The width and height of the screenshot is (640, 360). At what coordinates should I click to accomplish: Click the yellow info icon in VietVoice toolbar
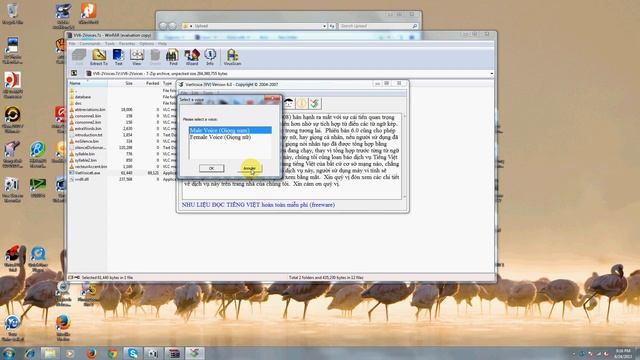301,103
